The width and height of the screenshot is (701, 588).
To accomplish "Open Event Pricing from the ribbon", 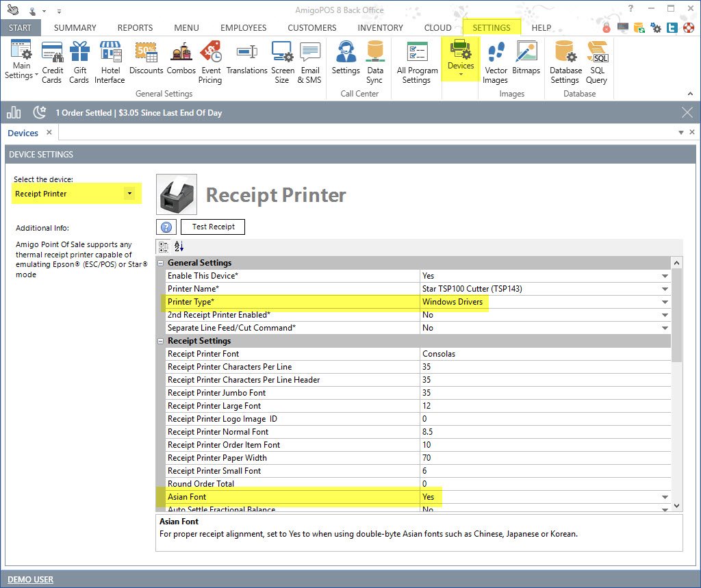I will 210,62.
